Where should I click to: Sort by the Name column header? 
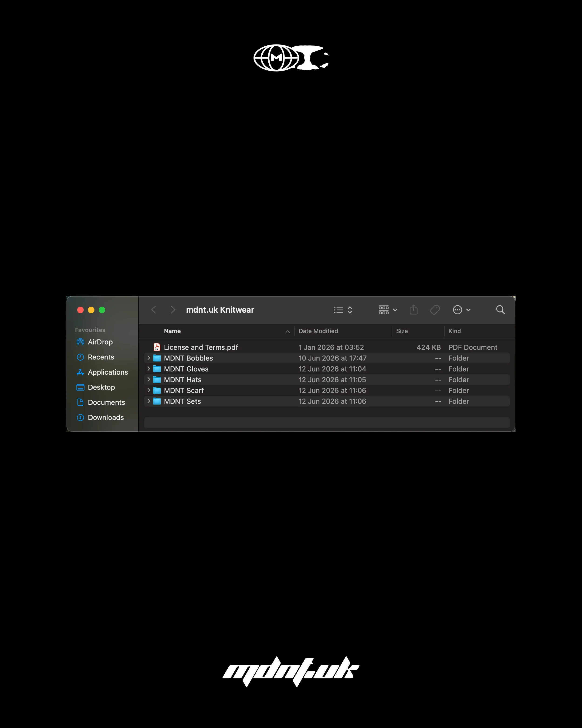point(173,331)
